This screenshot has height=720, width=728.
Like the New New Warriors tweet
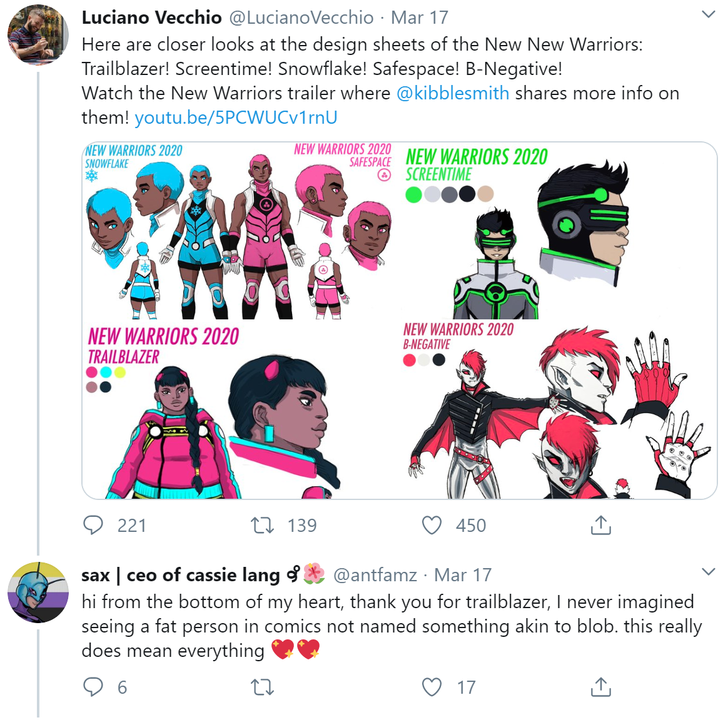tap(432, 525)
